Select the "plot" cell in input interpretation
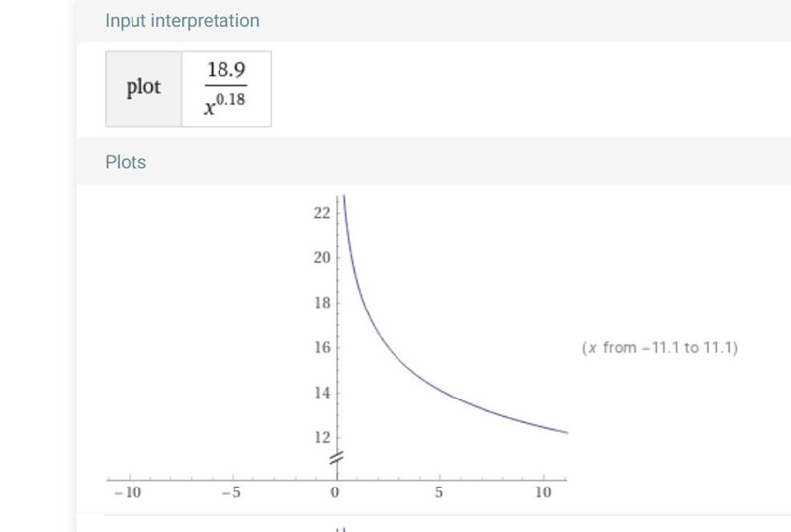 [143, 88]
